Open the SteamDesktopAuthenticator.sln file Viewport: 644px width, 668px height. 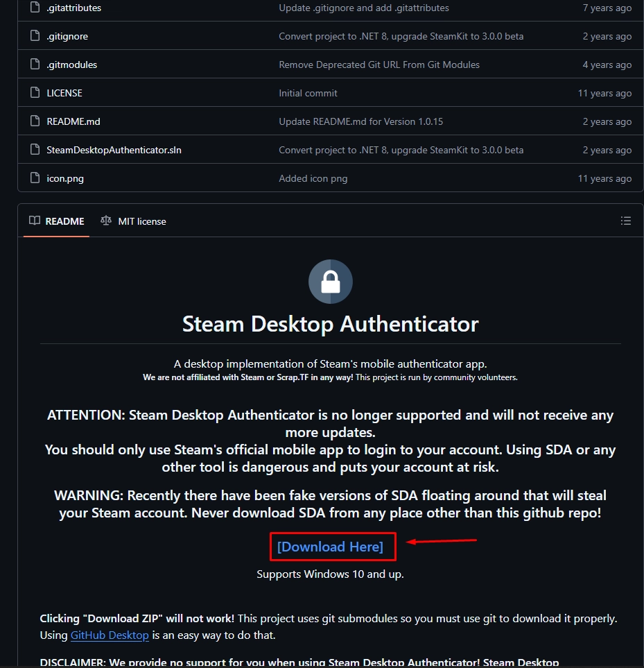click(114, 150)
